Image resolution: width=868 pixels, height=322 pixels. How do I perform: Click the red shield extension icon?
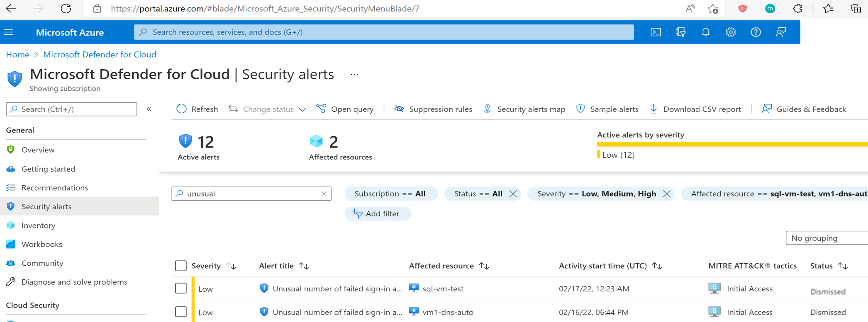pyautogui.click(x=742, y=9)
